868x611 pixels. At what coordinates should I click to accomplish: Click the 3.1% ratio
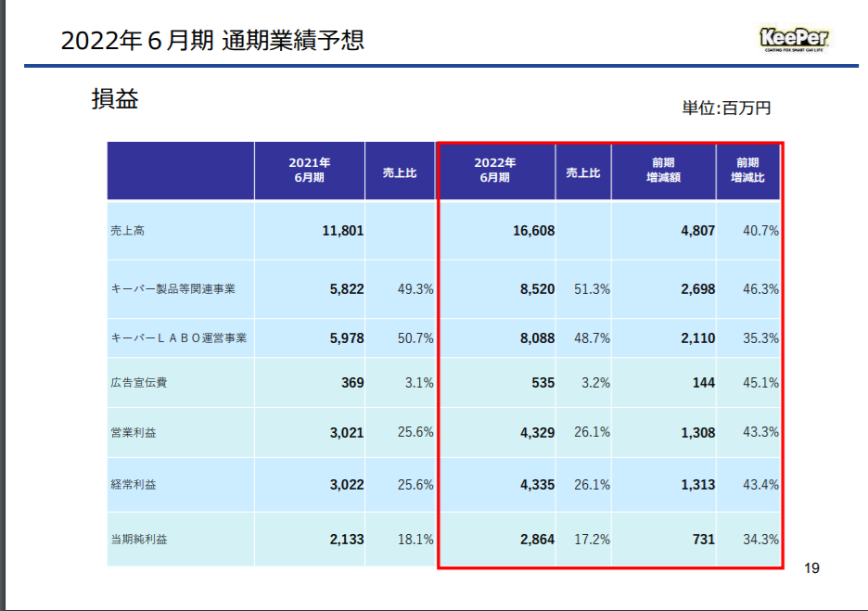(x=419, y=382)
